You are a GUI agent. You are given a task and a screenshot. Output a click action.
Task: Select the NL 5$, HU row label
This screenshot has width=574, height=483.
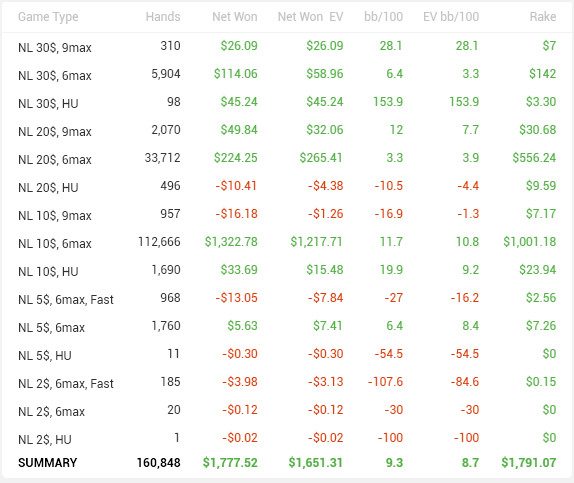pyautogui.click(x=45, y=356)
